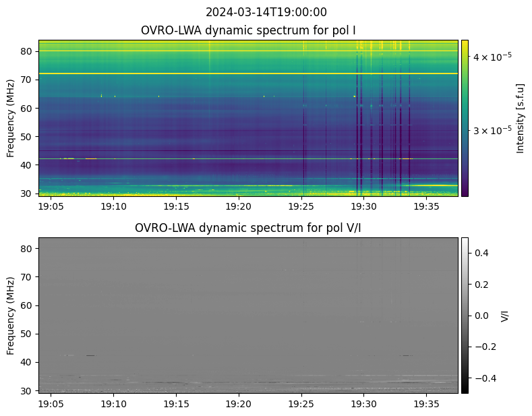This screenshot has width=532, height=416.
Task: Click the bright 72 MHz horizontal line
Action: [x=248, y=73]
